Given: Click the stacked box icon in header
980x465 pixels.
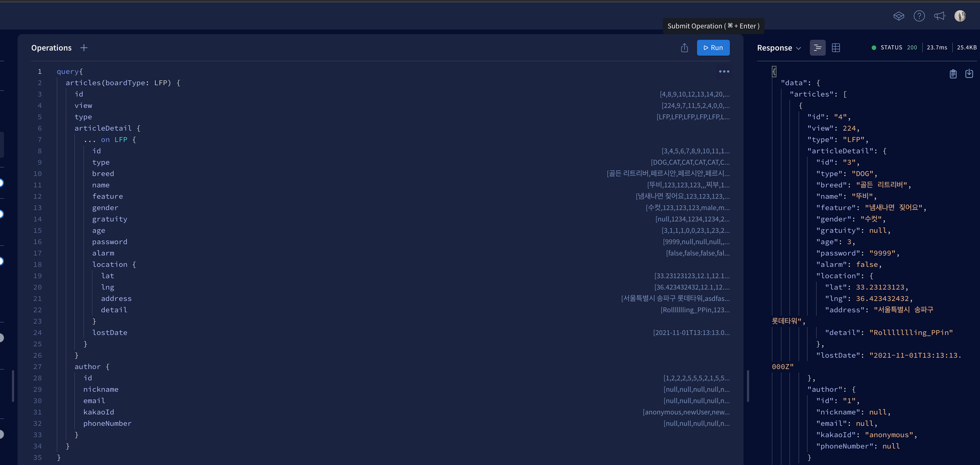Looking at the screenshot, I should [899, 16].
